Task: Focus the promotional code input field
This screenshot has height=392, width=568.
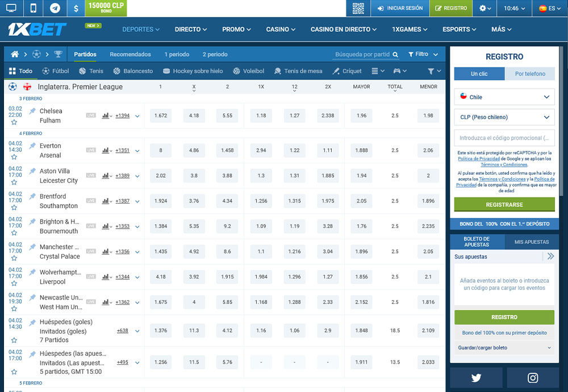Action: [504, 138]
